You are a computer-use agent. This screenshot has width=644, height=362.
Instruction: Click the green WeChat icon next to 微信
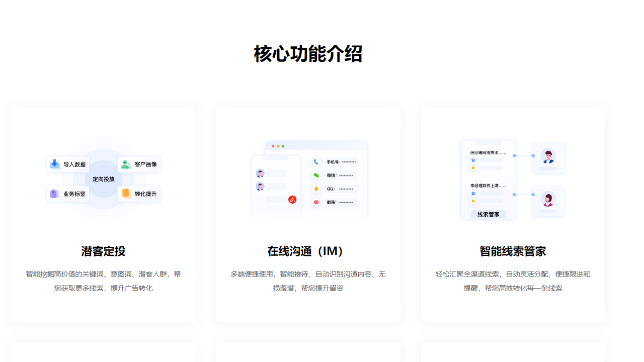pos(316,175)
